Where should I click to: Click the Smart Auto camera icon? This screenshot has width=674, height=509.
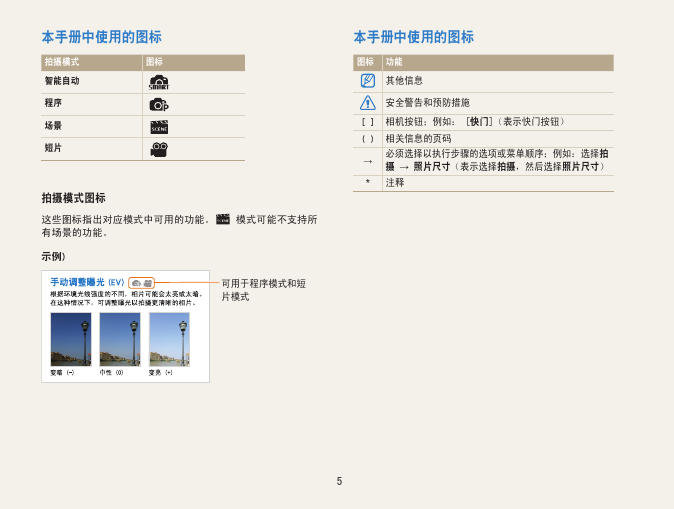pos(159,82)
